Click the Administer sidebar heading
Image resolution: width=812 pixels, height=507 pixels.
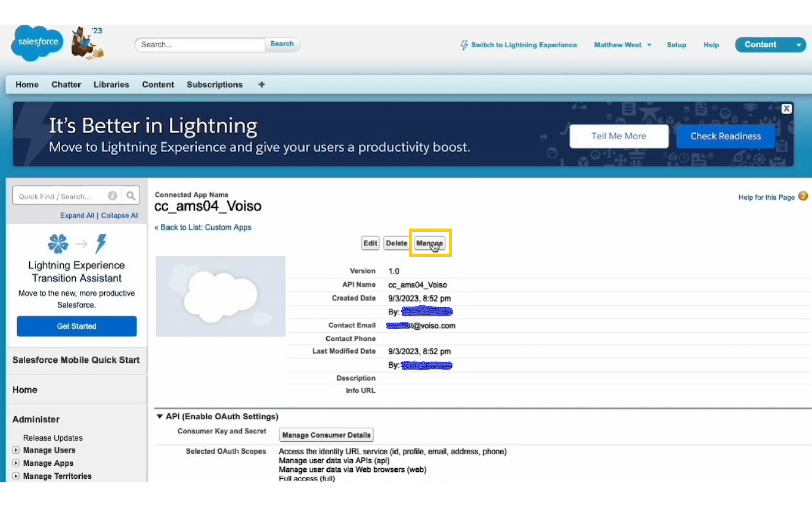pos(36,420)
